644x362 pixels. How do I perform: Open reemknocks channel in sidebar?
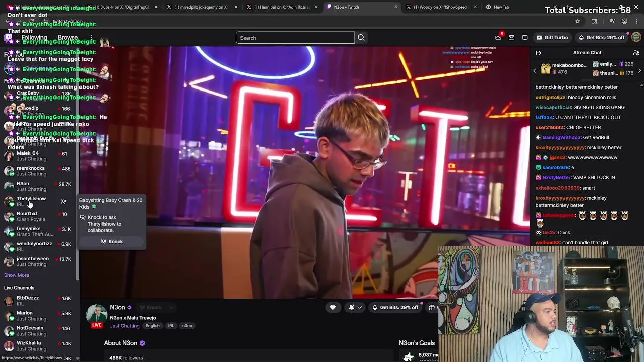(38, 171)
